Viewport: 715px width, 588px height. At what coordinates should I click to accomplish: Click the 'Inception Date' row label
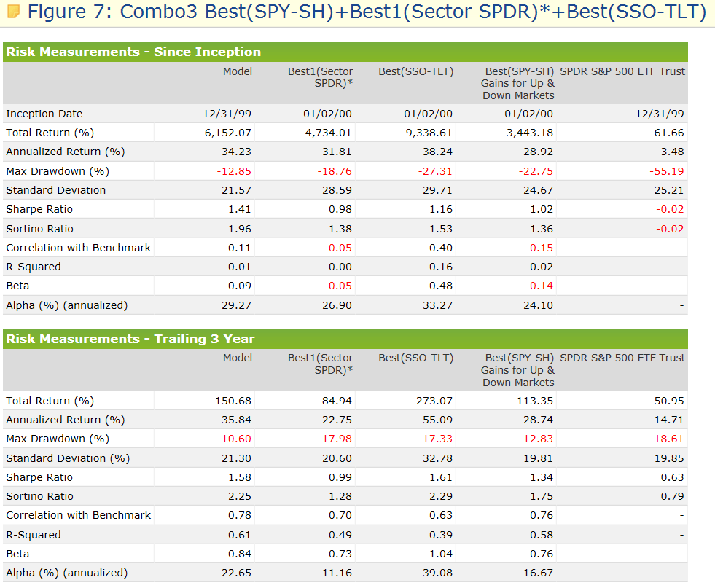(44, 114)
